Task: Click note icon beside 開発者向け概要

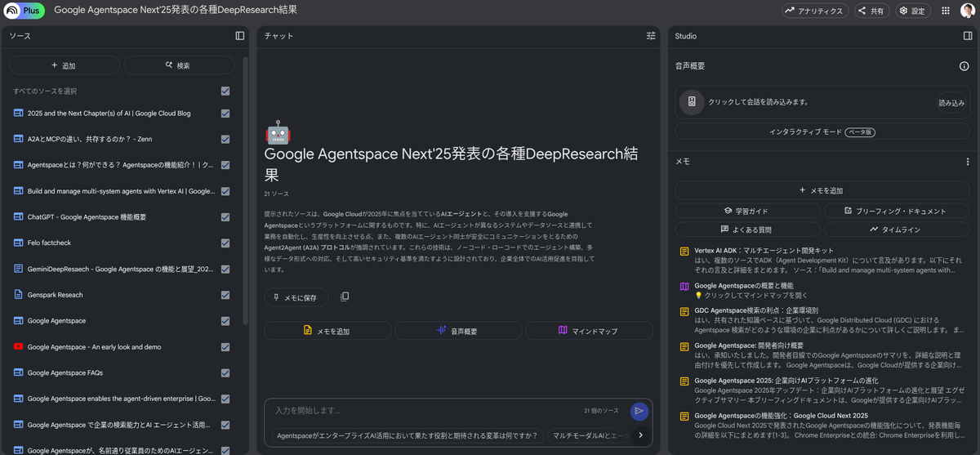Action: point(684,346)
